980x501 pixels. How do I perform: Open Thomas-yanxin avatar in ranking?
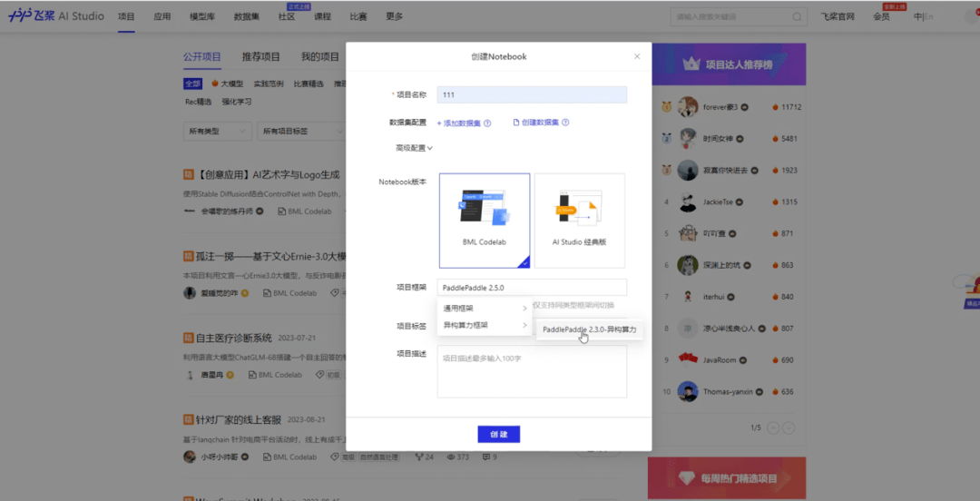tap(688, 391)
